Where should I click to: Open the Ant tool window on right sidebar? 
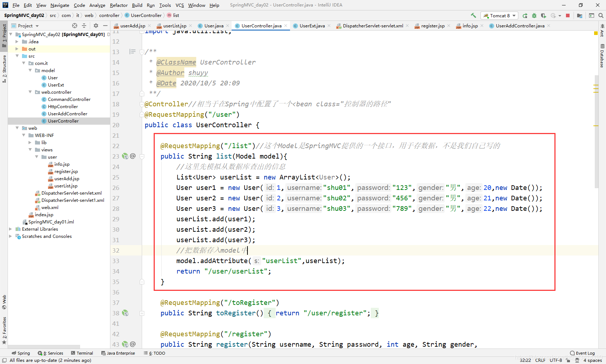[602, 31]
